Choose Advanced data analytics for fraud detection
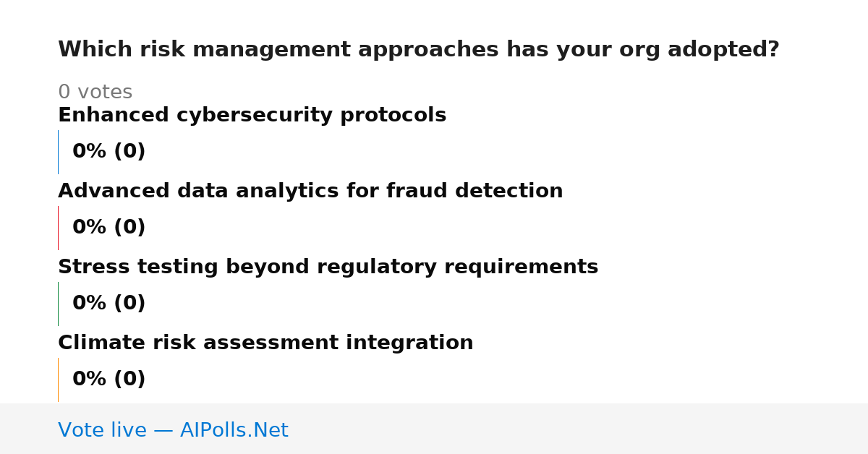 click(310, 191)
